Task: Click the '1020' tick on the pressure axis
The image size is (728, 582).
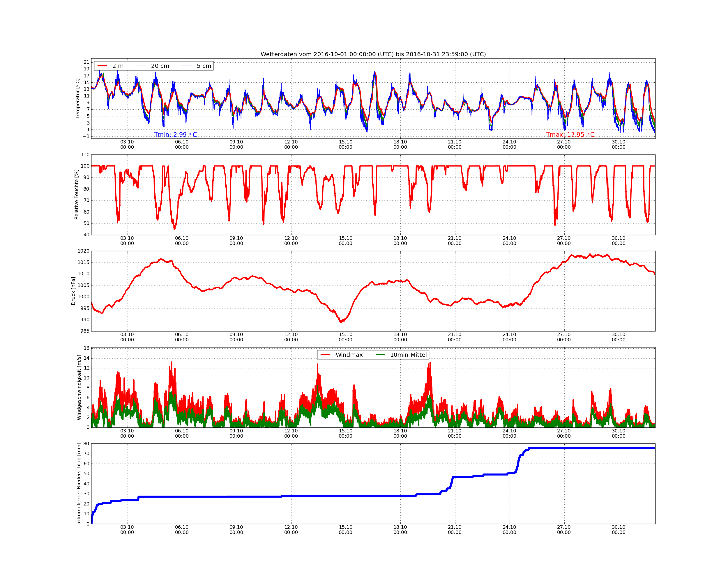Action: click(x=84, y=251)
